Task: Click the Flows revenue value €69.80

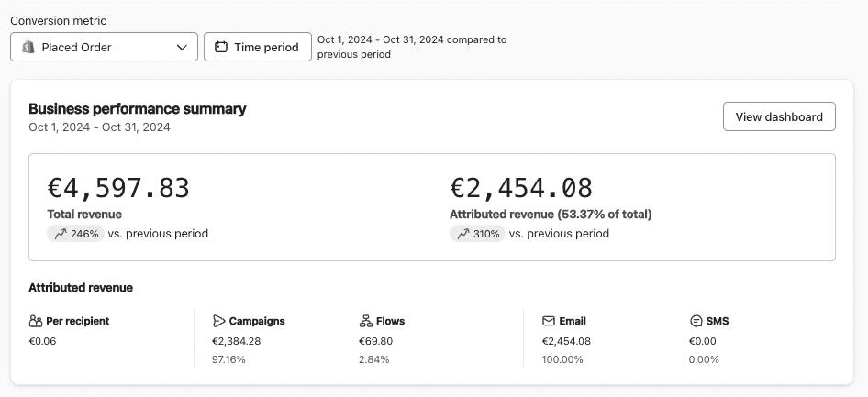Action: [375, 341]
